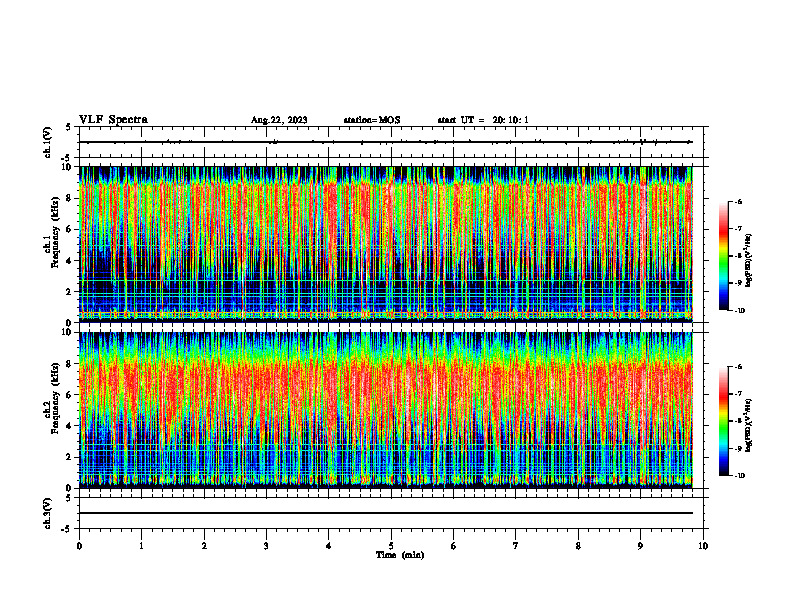Click the time axis tick label "3"
The height and width of the screenshot is (612, 792).
click(266, 546)
